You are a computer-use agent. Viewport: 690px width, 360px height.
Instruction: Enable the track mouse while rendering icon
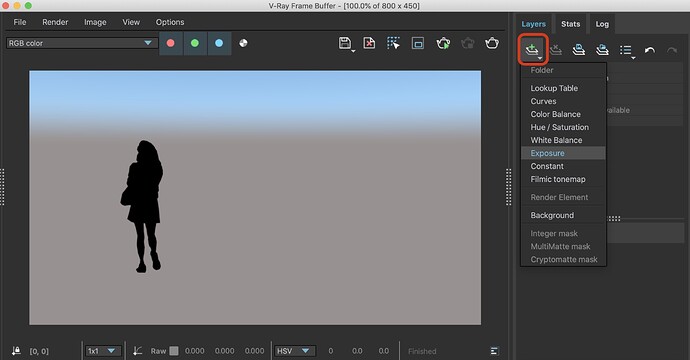coord(393,43)
